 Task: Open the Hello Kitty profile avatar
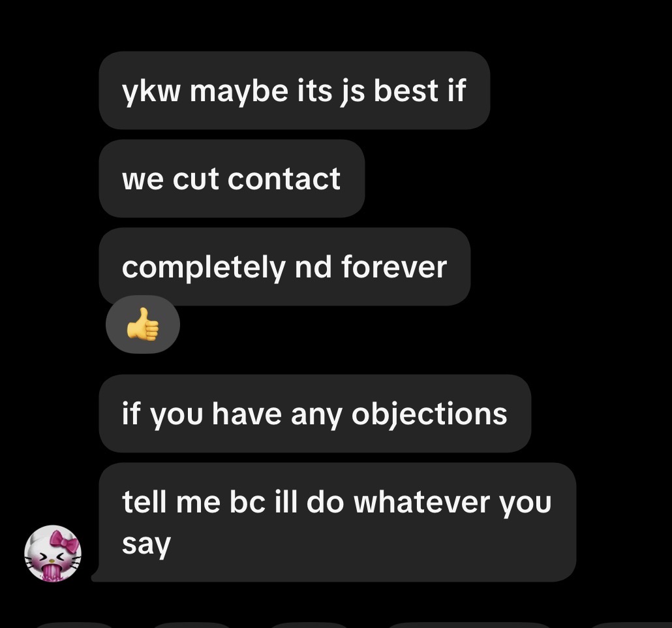[53, 553]
